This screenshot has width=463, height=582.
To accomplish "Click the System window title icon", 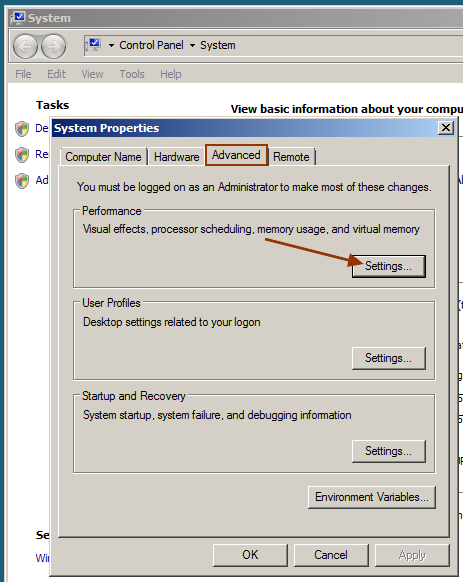I will coord(18,18).
